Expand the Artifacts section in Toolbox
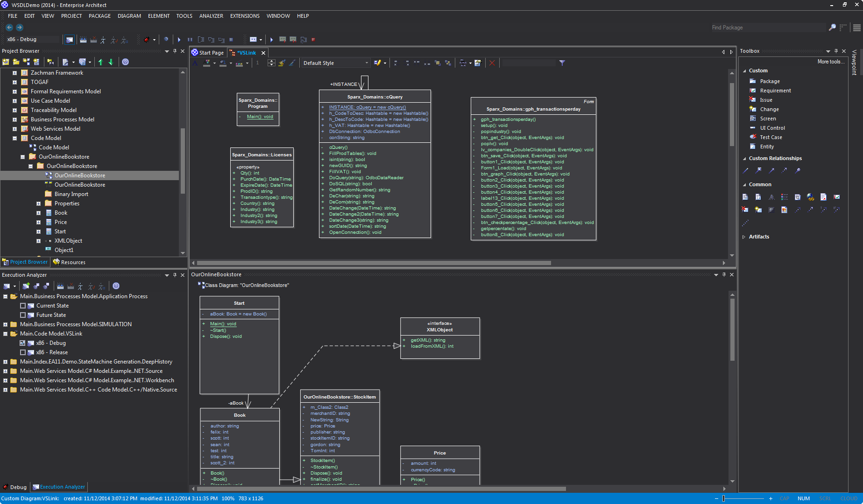Image resolution: width=863 pixels, height=504 pixels. pyautogui.click(x=744, y=237)
